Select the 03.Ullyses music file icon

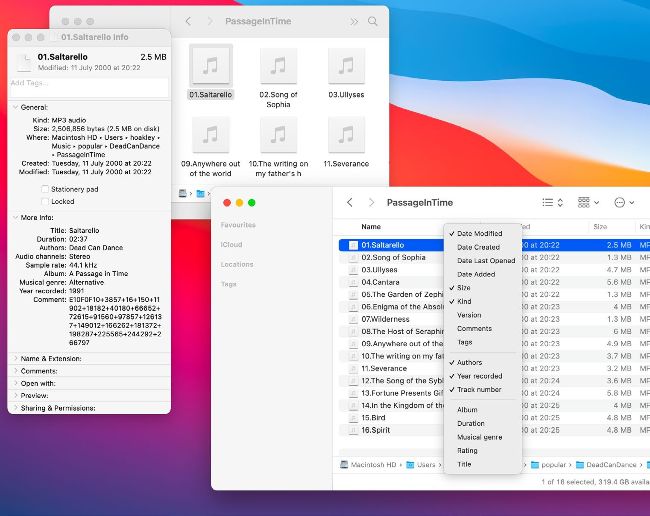click(x=346, y=67)
